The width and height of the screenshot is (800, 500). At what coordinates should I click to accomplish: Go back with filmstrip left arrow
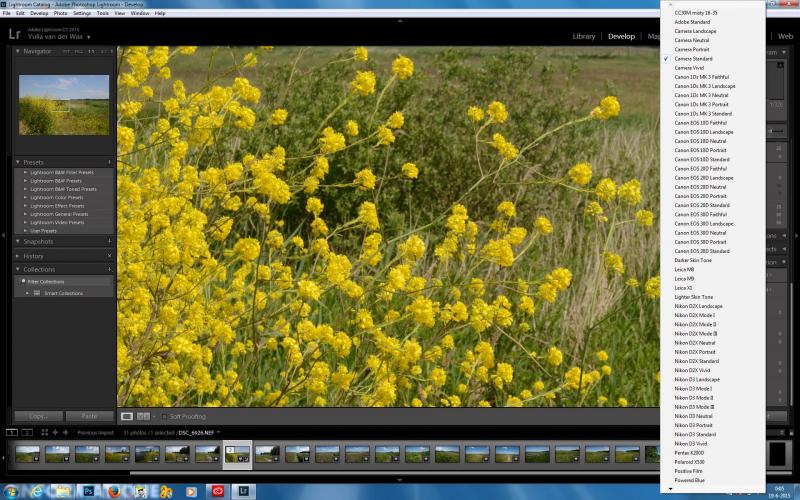[x=55, y=432]
